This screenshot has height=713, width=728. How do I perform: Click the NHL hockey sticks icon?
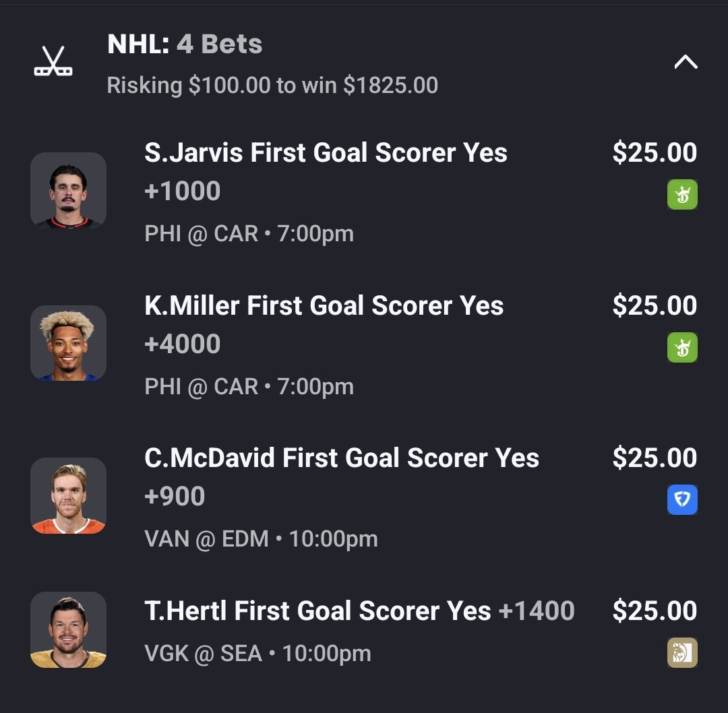(x=53, y=62)
